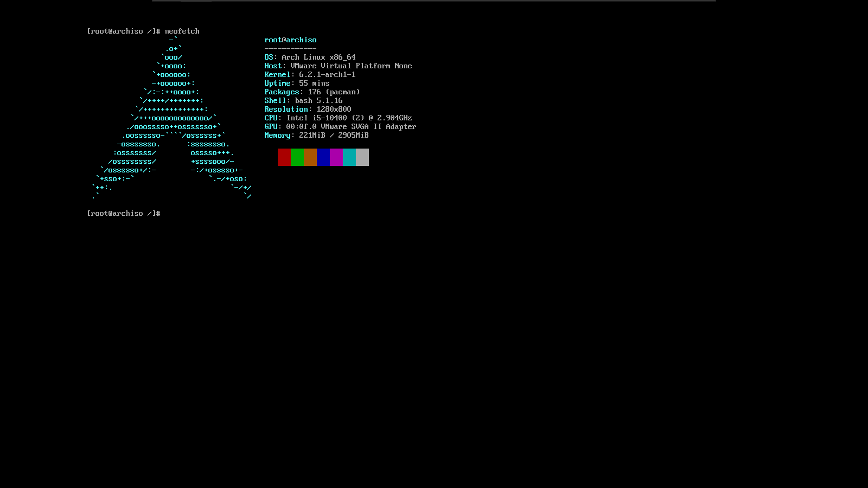Click the Arch Linux ASCII logo
The image size is (868, 488).
tap(171, 118)
